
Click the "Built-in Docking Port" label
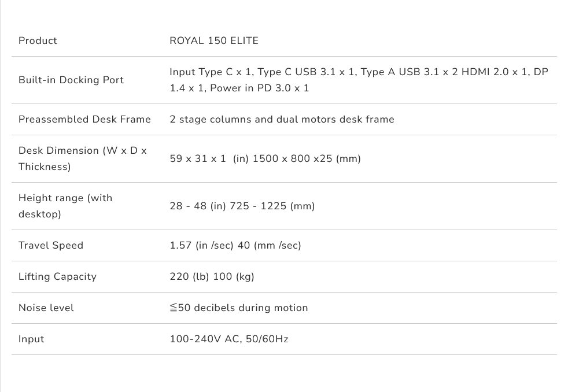coord(71,80)
